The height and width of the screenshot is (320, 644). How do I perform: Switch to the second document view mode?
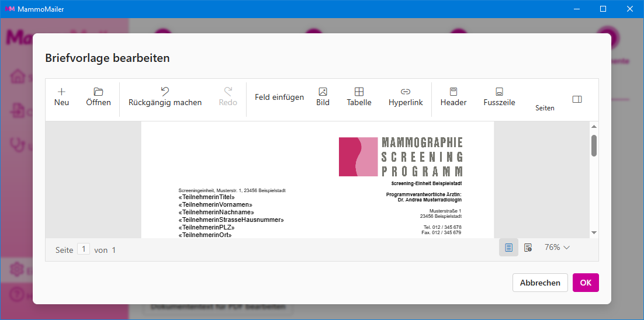(528, 248)
